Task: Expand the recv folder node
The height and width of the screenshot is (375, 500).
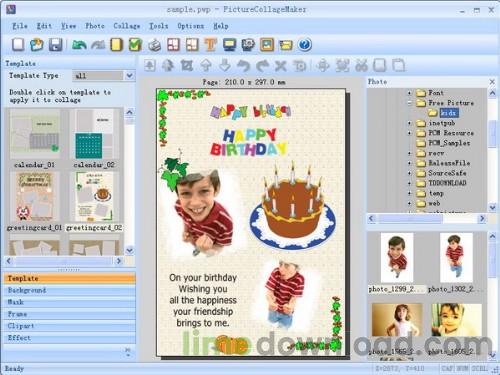Action: point(409,153)
